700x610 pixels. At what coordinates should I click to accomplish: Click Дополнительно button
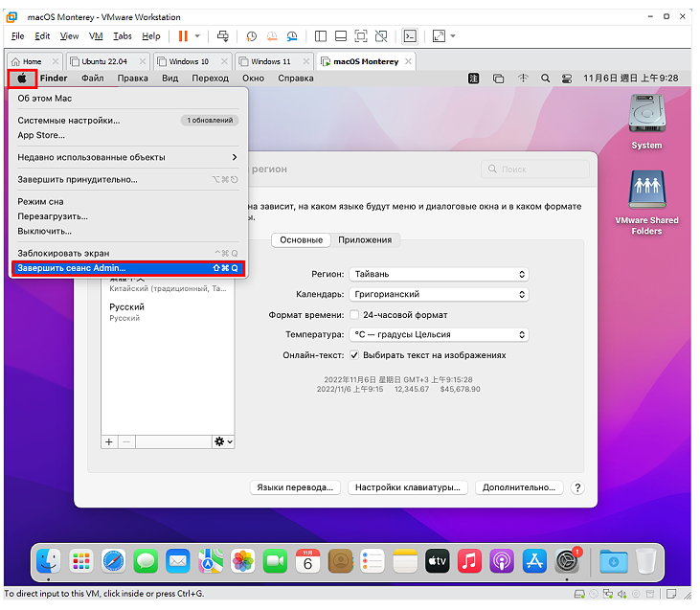point(519,487)
